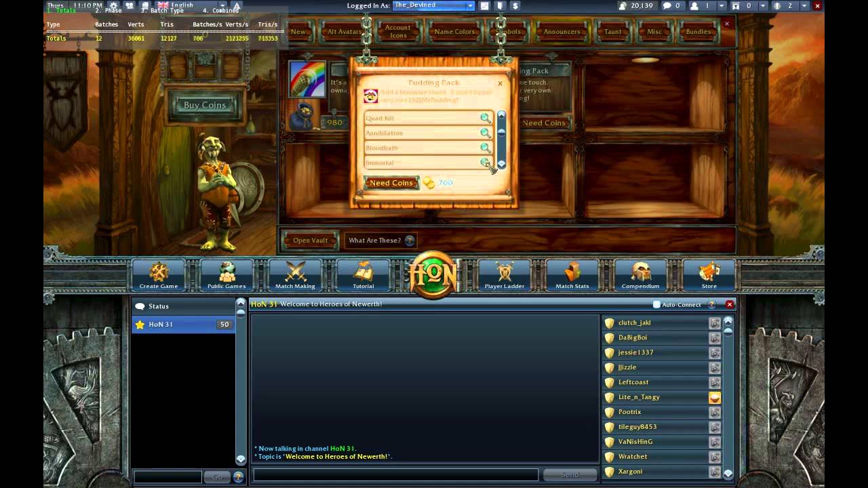Click the central HoN logo button
This screenshot has height=488, width=868.
[434, 274]
